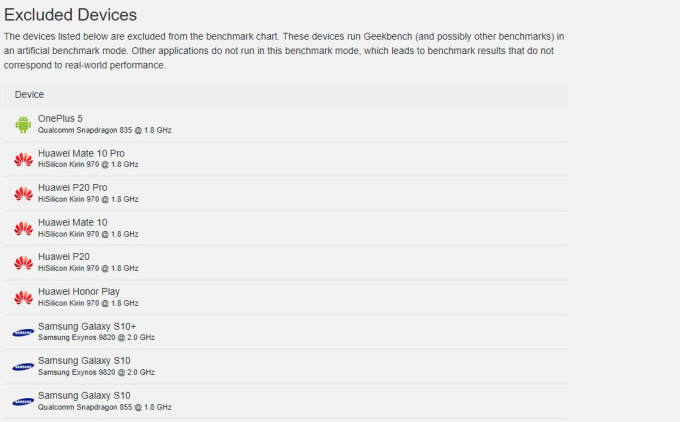Click the Huawei logo next to P20 Pro

23,193
